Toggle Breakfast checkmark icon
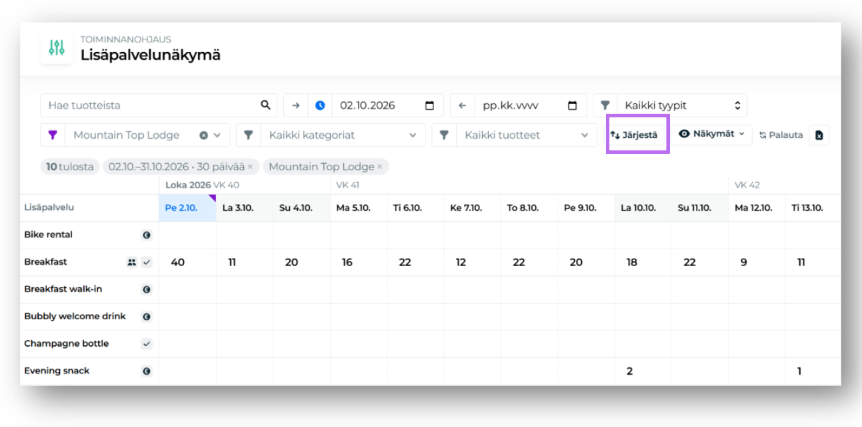This screenshot has width=862, height=427. click(146, 263)
